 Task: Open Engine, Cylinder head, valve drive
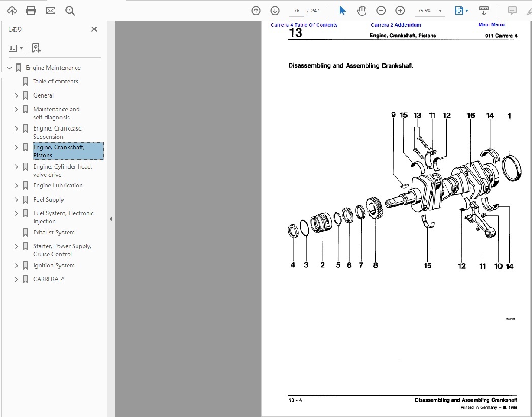[63, 171]
